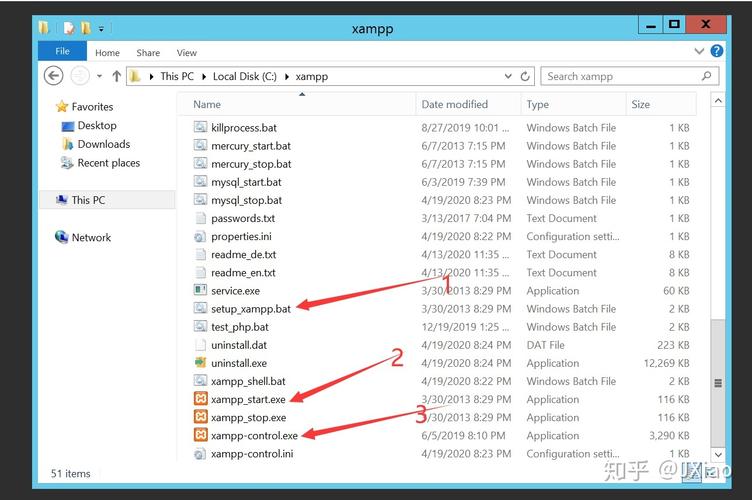The width and height of the screenshot is (752, 500).
Task: Open the View ribbon tab
Action: coord(187,52)
